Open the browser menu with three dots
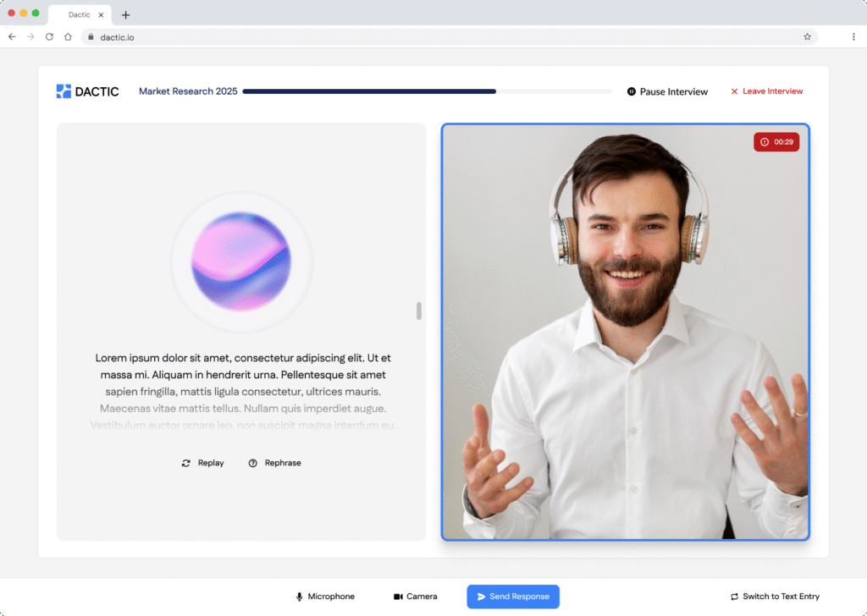This screenshot has height=616, width=867. (853, 36)
